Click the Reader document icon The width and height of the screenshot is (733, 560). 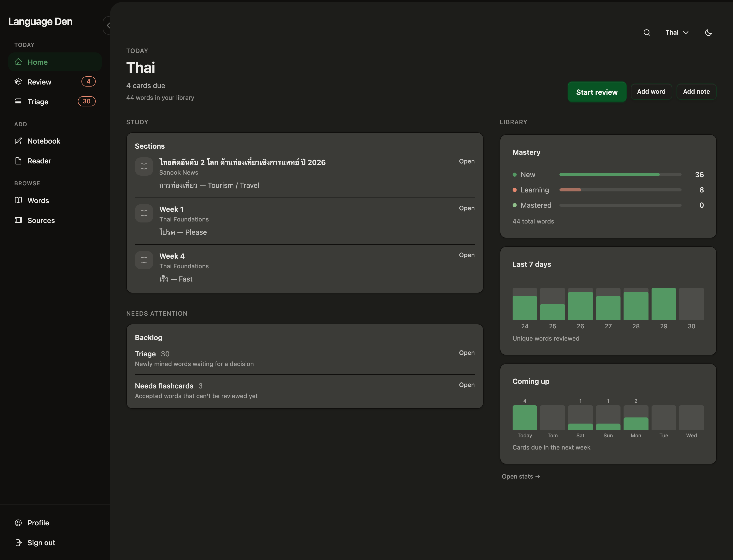(x=18, y=161)
